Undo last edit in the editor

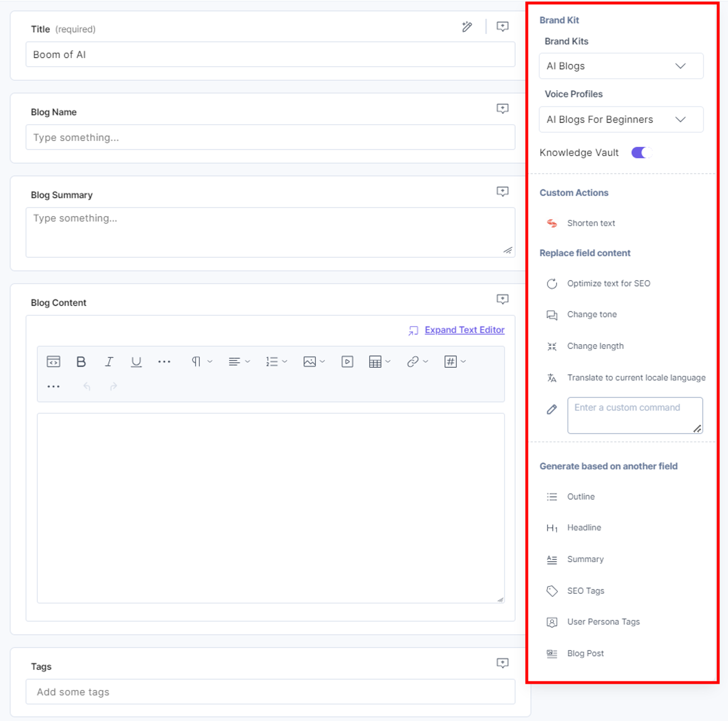pos(87,386)
